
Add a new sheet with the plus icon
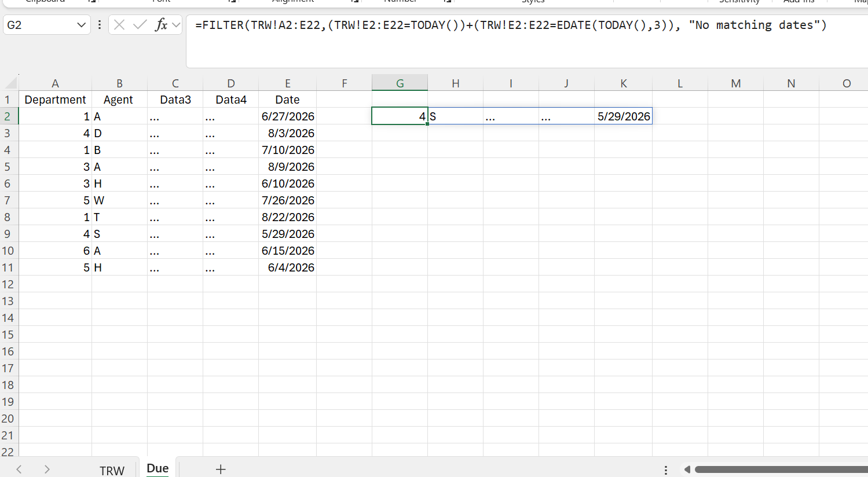click(x=221, y=469)
